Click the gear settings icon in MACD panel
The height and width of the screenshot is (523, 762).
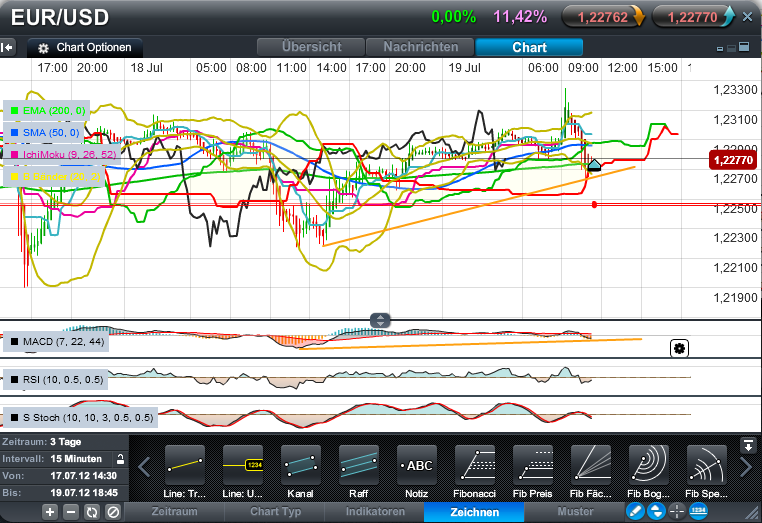(679, 348)
